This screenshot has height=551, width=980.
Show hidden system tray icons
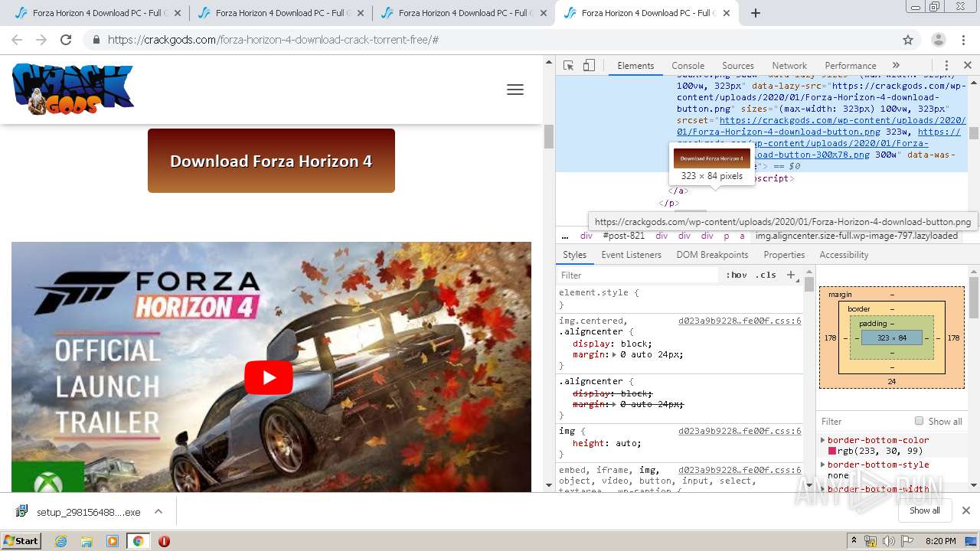pos(854,540)
